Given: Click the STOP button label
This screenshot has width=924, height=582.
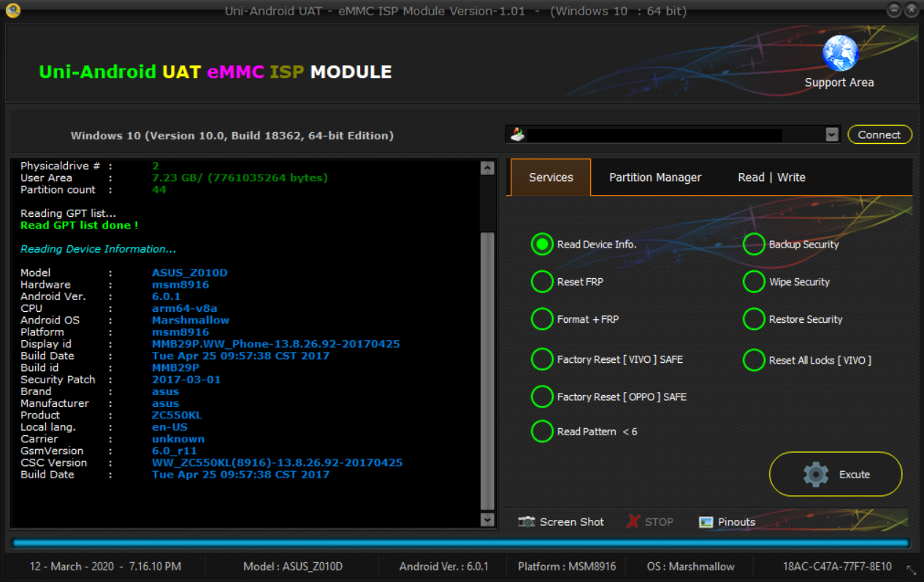Looking at the screenshot, I should [659, 521].
